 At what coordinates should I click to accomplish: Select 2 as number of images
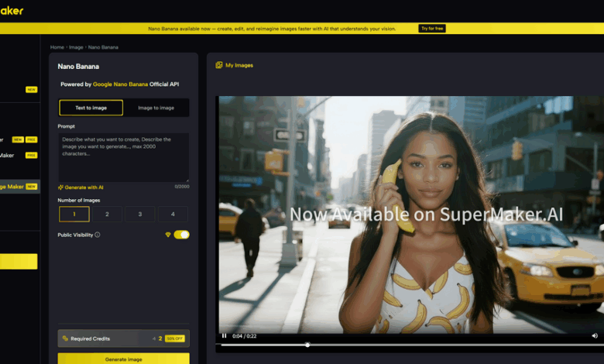(x=107, y=215)
